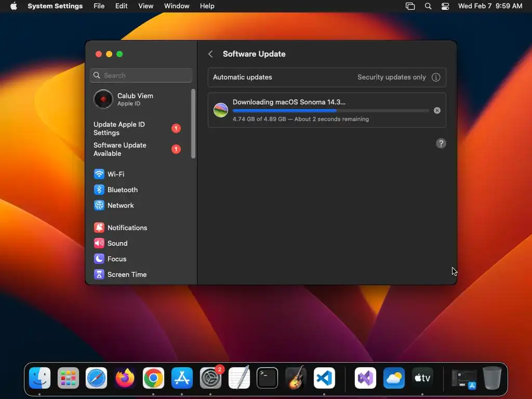Open the Window menu
This screenshot has height=399, width=532.
tap(177, 6)
